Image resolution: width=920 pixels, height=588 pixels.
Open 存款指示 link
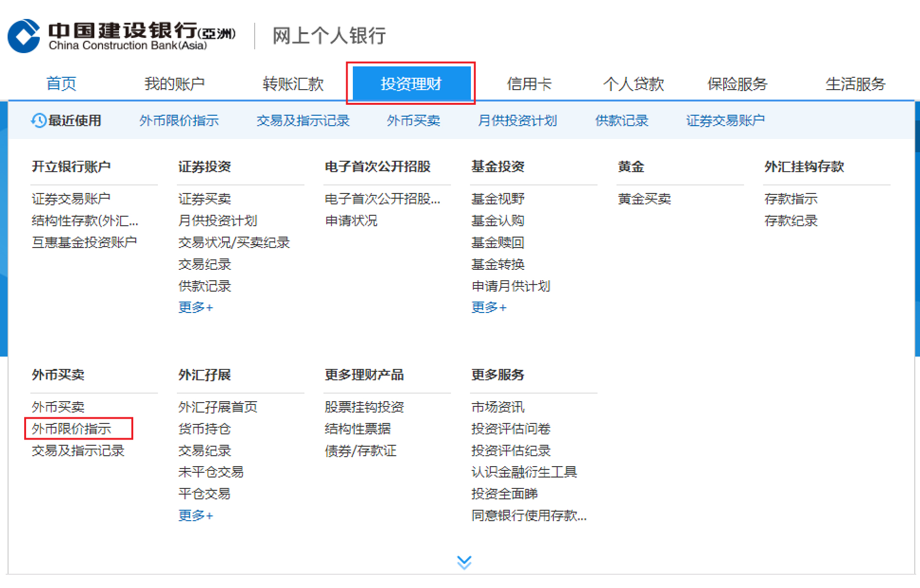point(791,199)
